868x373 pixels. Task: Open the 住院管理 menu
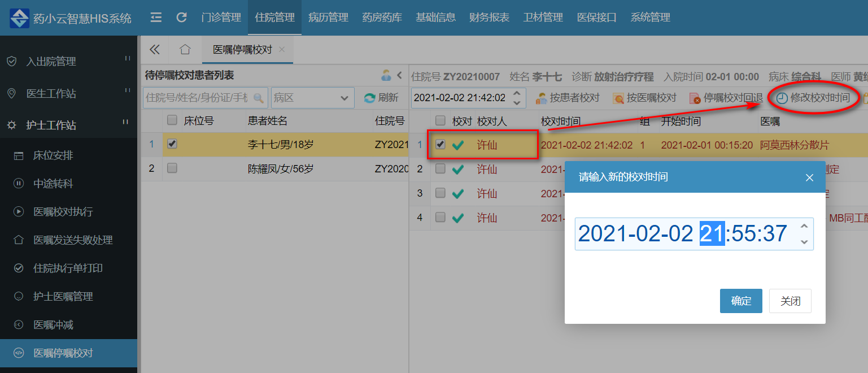click(274, 18)
